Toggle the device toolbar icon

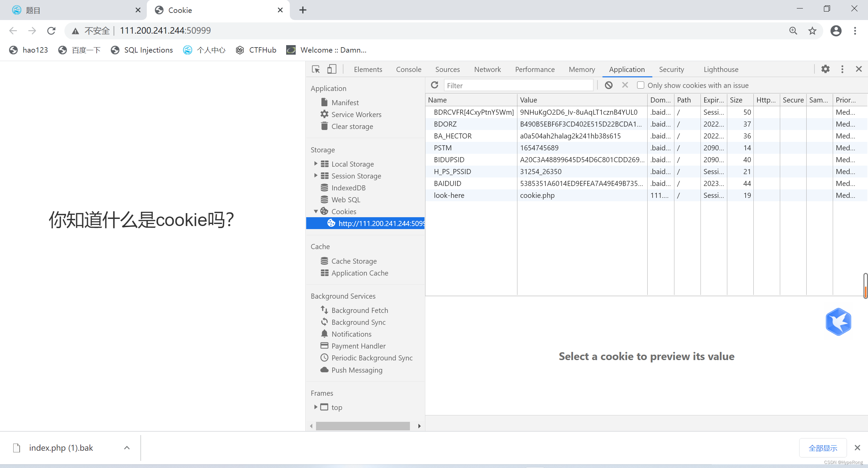(x=332, y=69)
